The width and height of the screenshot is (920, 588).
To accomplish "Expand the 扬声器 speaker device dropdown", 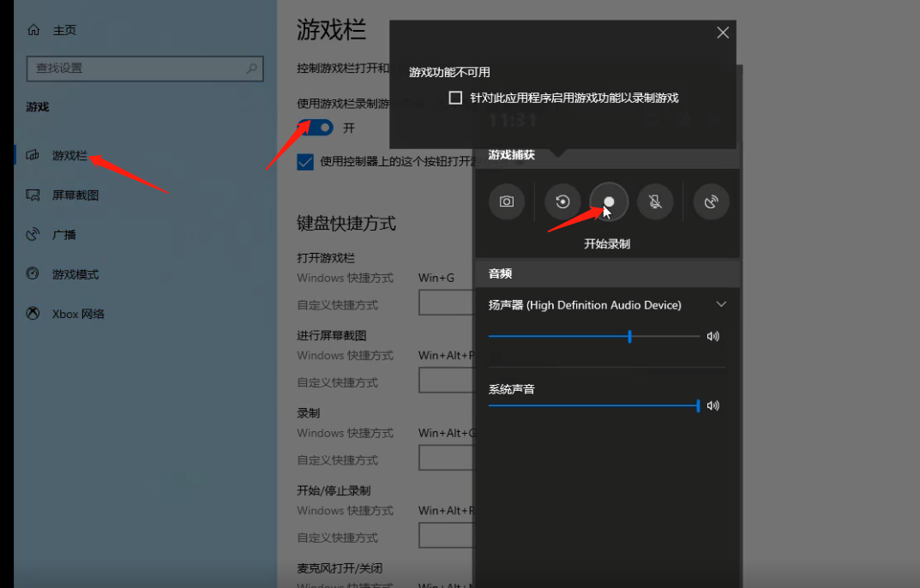I will pyautogui.click(x=721, y=304).
